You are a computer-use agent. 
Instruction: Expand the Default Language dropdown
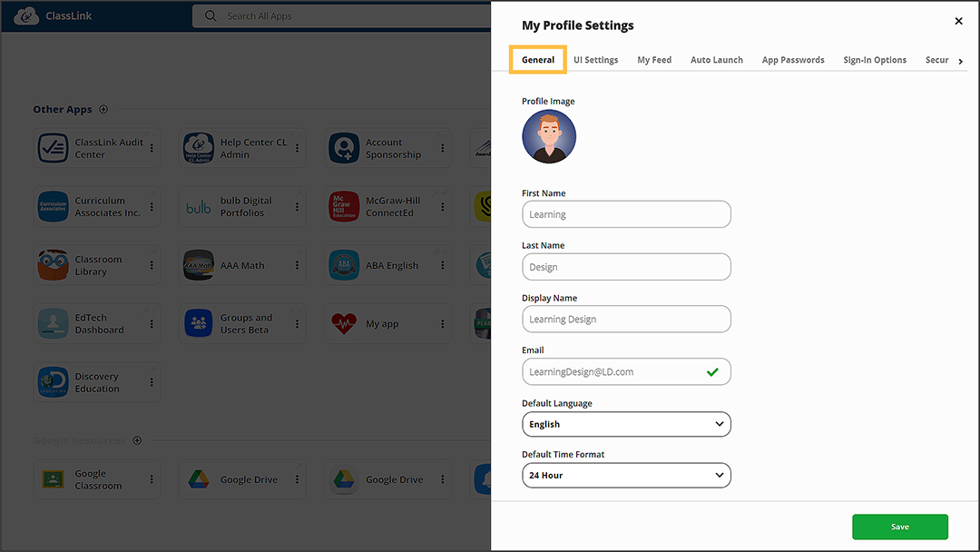tap(626, 424)
